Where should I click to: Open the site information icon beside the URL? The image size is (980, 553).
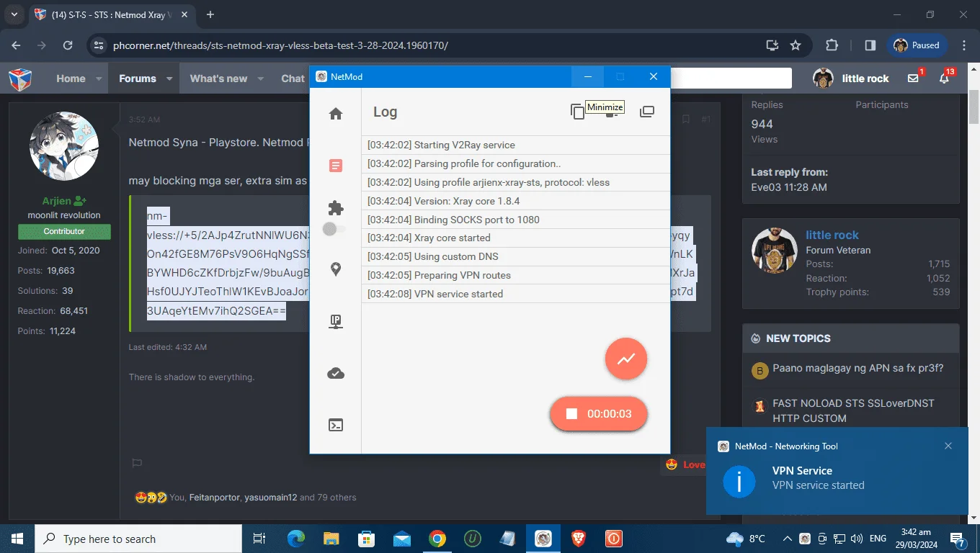[x=99, y=45]
